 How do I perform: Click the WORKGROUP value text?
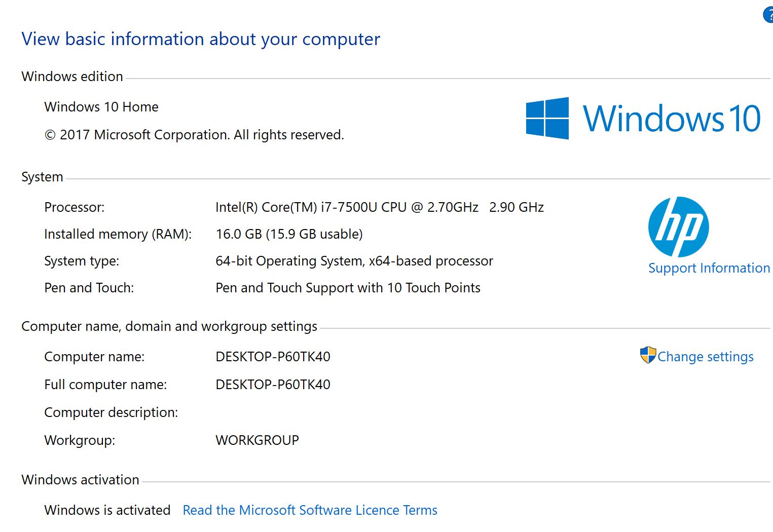coord(257,440)
